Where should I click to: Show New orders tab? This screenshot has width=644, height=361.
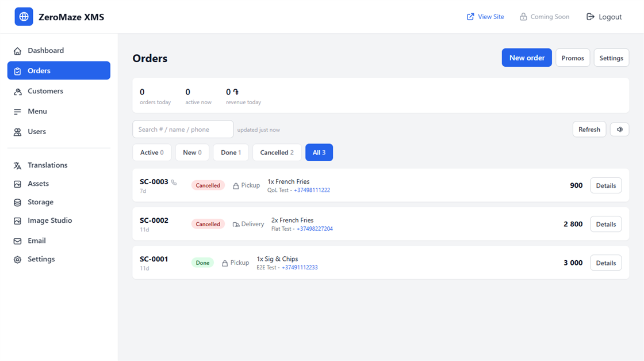click(192, 153)
